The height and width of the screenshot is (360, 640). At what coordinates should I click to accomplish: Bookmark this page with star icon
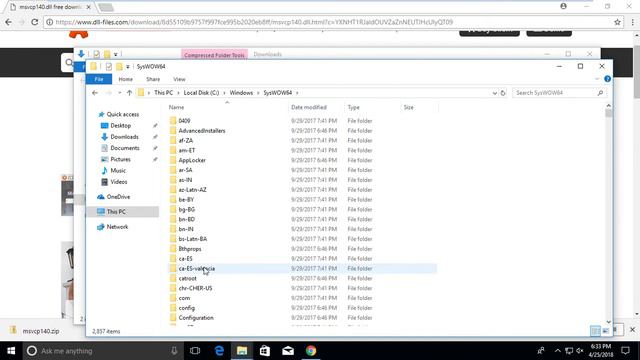617,22
